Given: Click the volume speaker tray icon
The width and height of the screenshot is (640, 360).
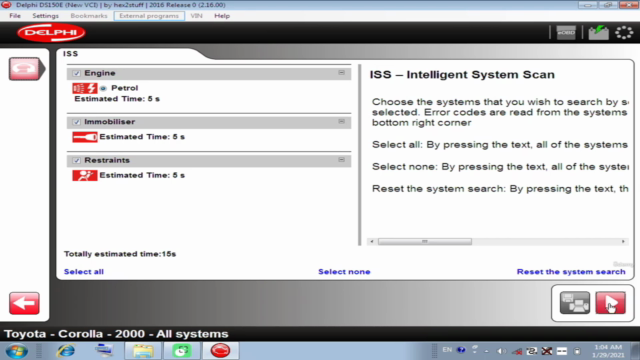Looking at the screenshot, I should pos(501,351).
